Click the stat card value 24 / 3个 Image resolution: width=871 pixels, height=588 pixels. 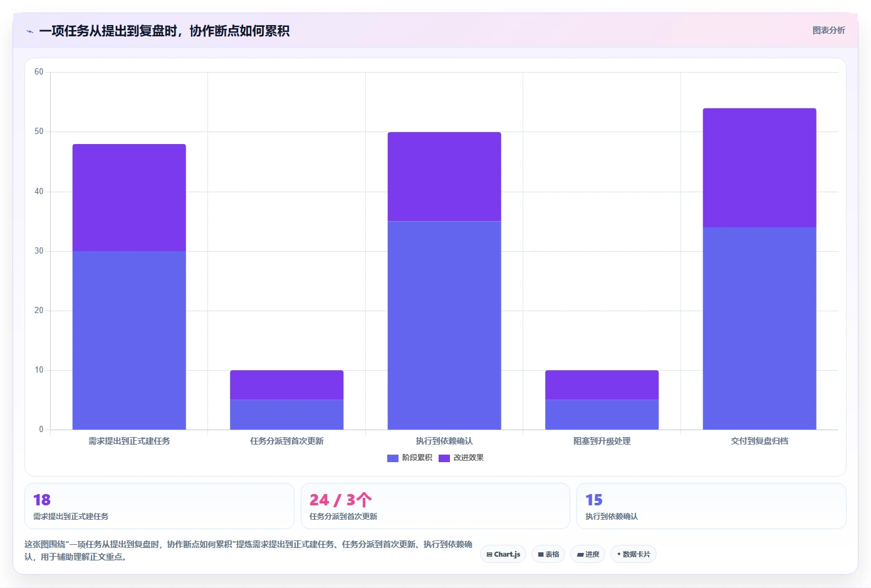pyautogui.click(x=340, y=500)
